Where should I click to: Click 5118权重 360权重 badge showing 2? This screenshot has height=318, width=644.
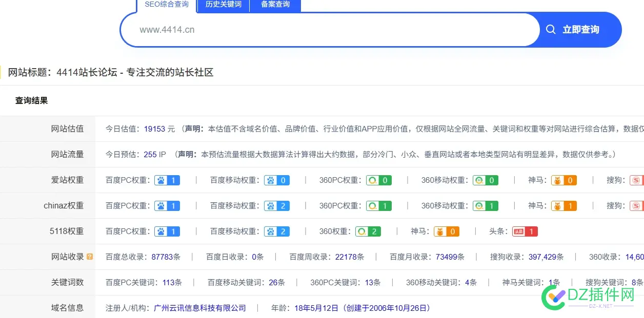[x=368, y=231]
